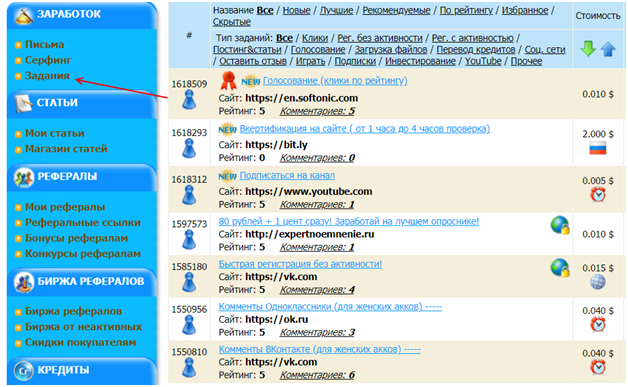Filter task type Загрузка файлов

tap(391, 50)
